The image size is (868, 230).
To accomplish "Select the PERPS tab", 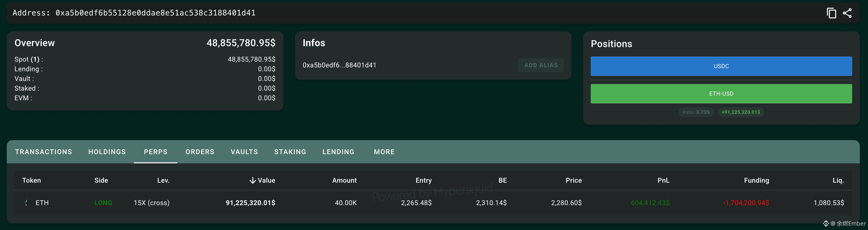I will [x=156, y=152].
